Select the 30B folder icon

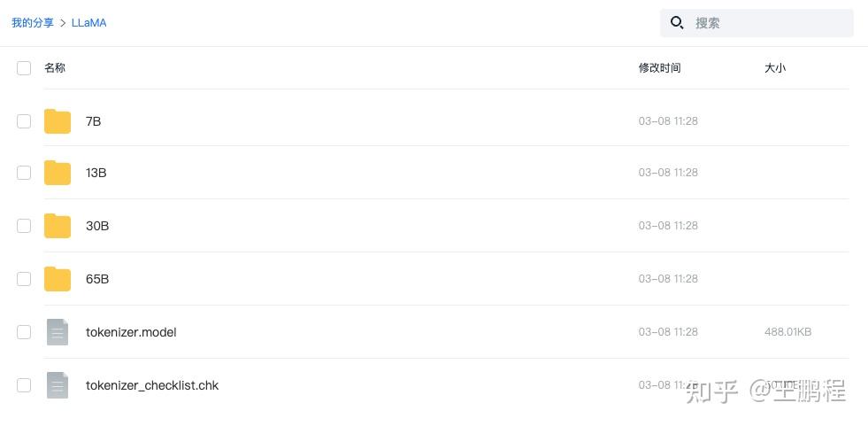point(58,226)
